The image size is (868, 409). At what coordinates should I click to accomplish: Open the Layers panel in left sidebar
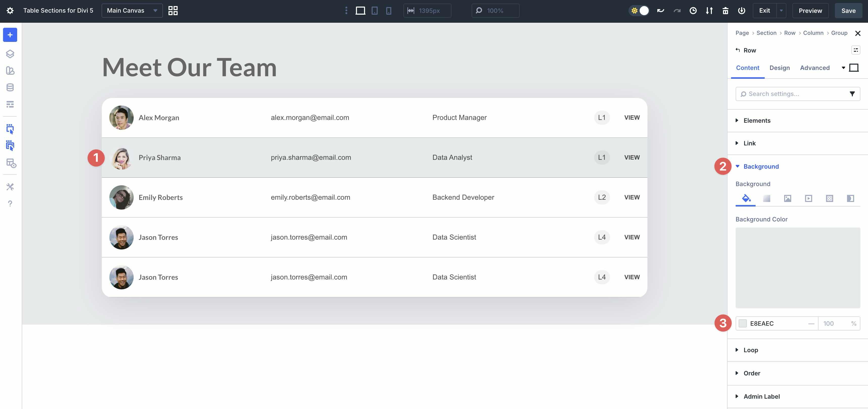pos(10,54)
